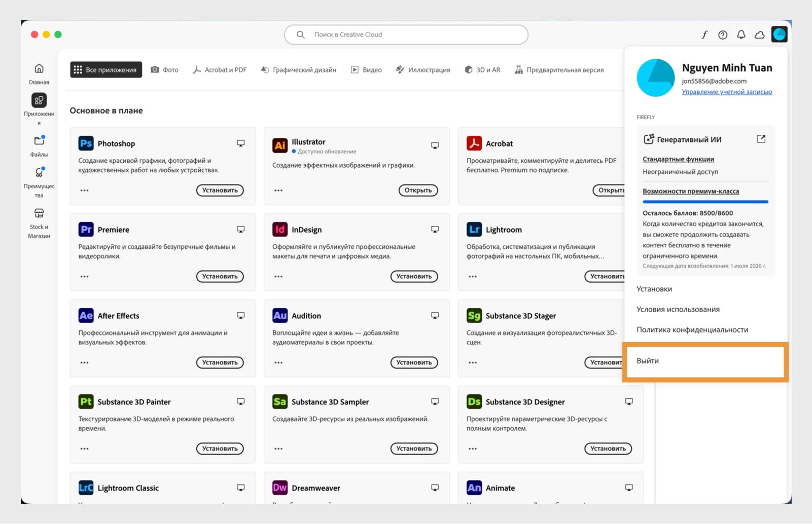Viewport: 812px width, 524px height.
Task: Click the Управление учетной записью link
Action: [x=727, y=92]
